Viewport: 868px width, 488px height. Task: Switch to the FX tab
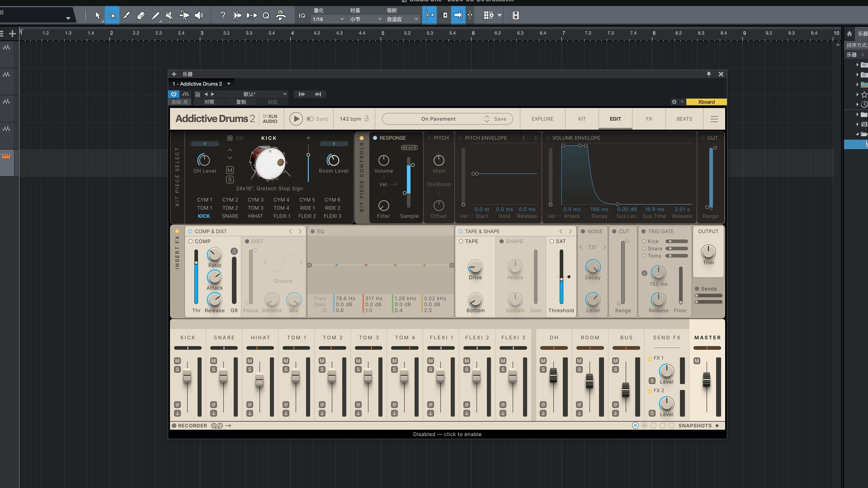(649, 119)
